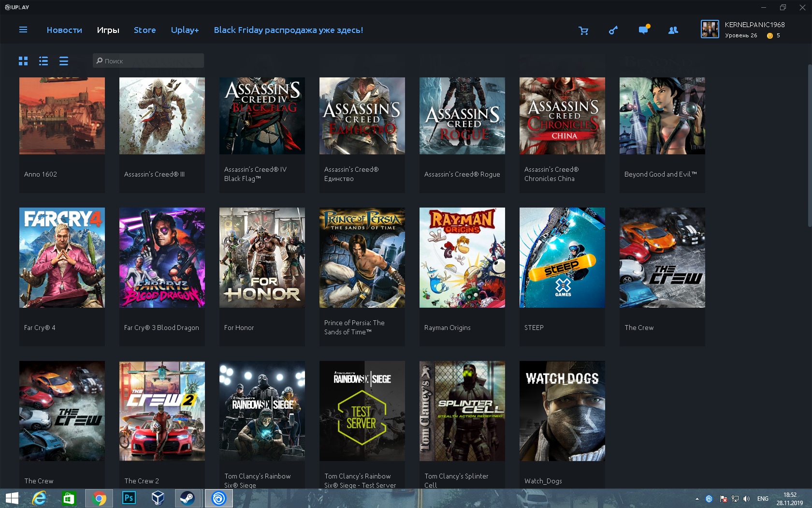Image resolution: width=812 pixels, height=508 pixels.
Task: Select Assassin's Creed IV Black Flag cover
Action: pyautogui.click(x=262, y=116)
